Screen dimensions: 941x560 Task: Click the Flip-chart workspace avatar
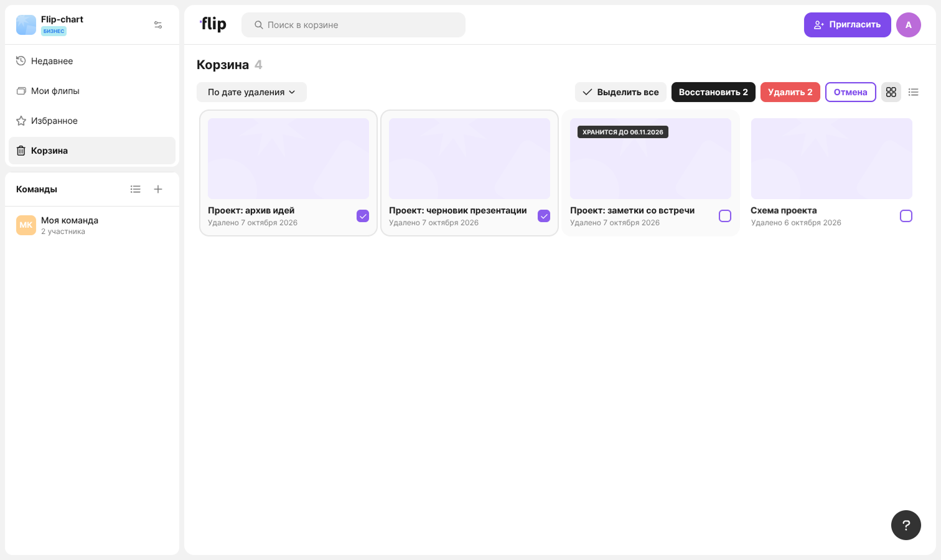click(26, 25)
